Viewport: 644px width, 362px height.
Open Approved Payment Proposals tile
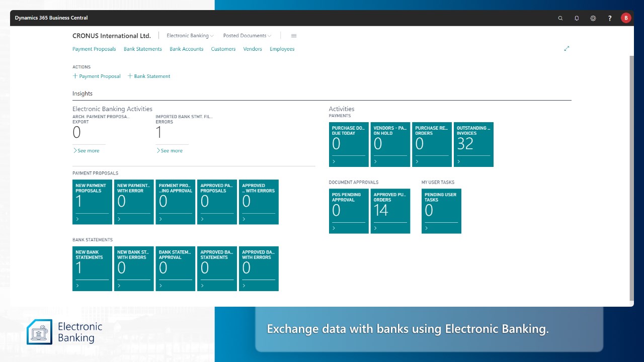point(217,202)
